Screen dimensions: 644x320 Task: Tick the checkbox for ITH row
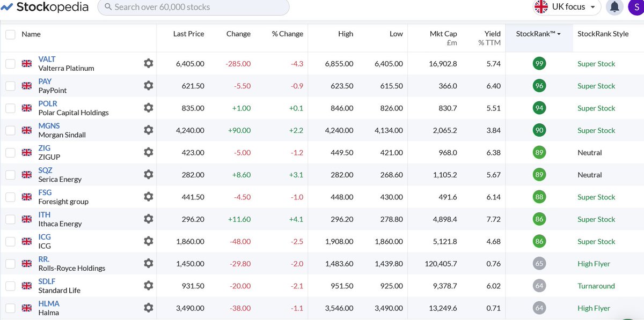click(10, 219)
